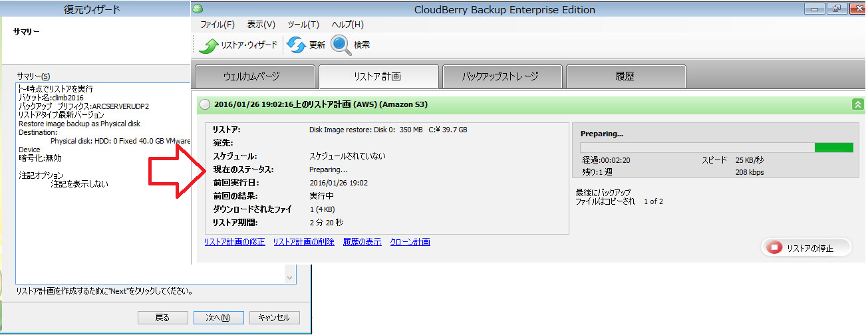
Task: Click the 前回実行日 value 2016/01/26 19:02
Action: point(339,183)
